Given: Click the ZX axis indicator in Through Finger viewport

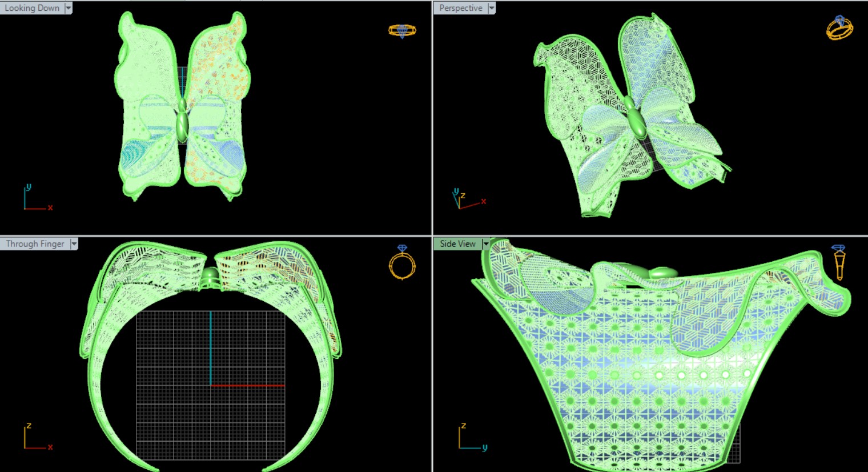Looking at the screenshot, I should point(37,438).
